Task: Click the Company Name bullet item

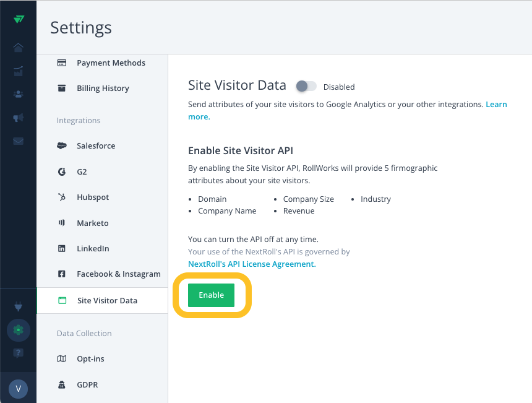Action: tap(227, 211)
